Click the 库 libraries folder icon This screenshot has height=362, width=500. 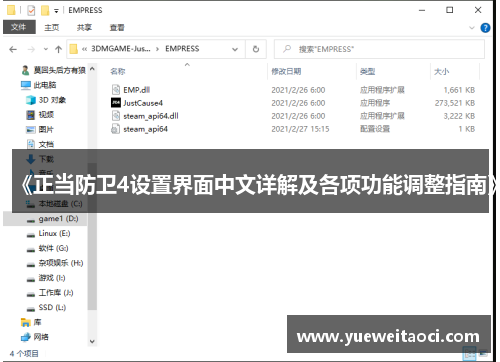[x=25, y=322]
